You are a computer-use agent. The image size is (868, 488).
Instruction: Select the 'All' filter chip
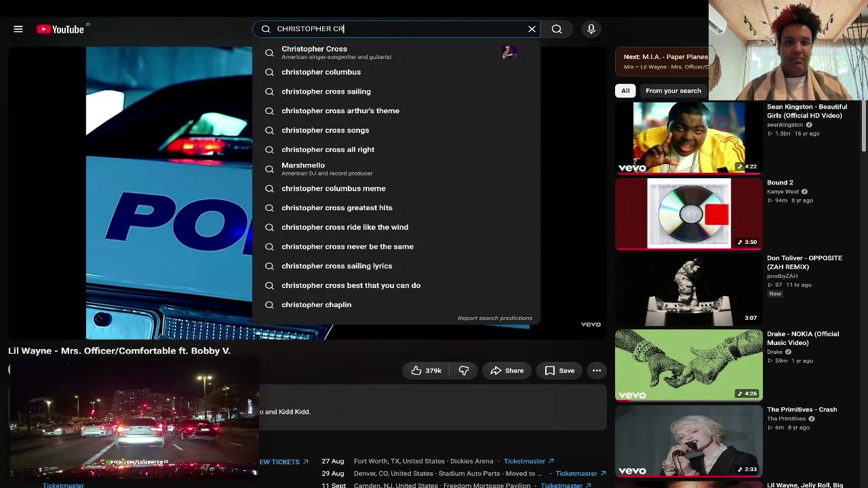pyautogui.click(x=625, y=91)
